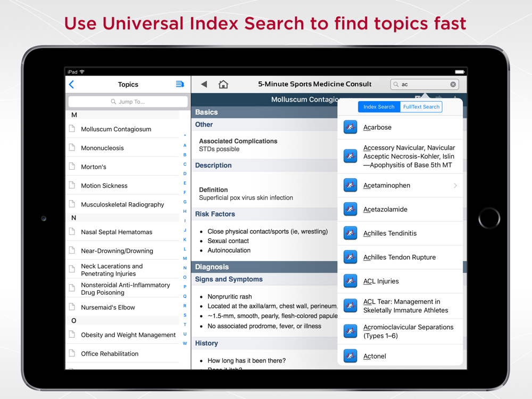Click the Risk Factors subsection heading
The width and height of the screenshot is (532, 399).
point(215,214)
